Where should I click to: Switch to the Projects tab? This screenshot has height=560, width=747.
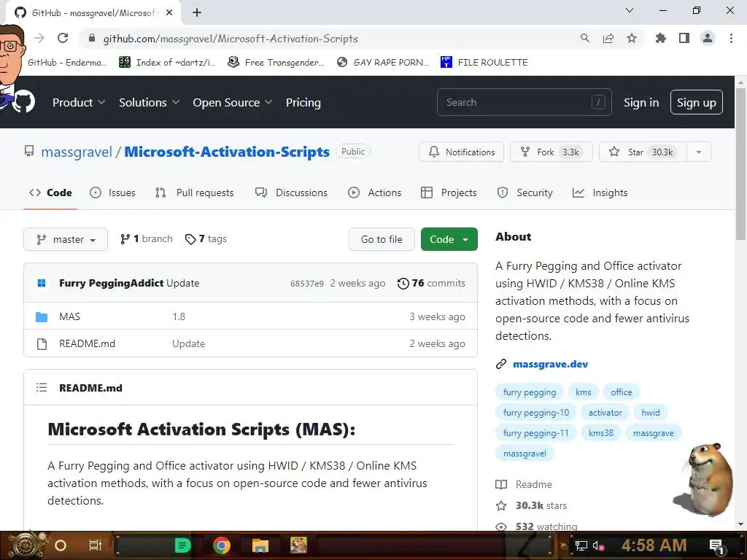[x=449, y=192]
